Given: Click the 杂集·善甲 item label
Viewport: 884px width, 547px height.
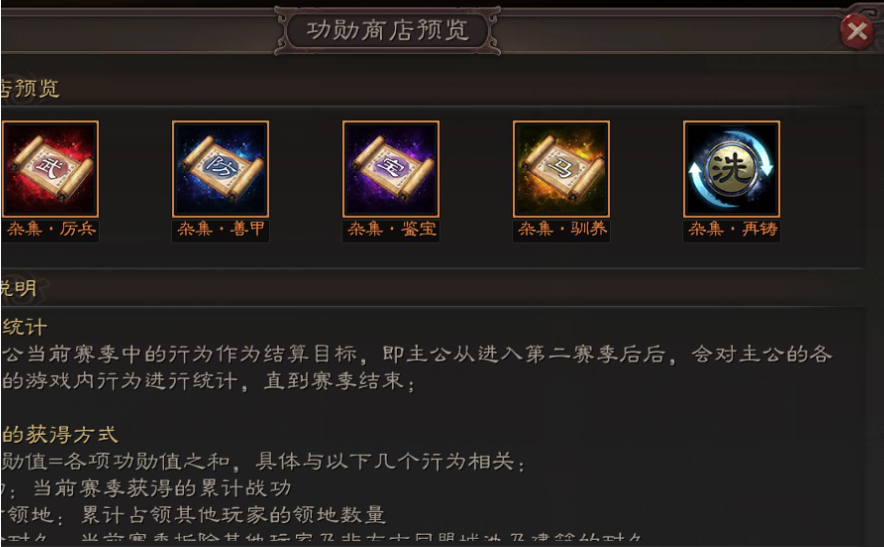Looking at the screenshot, I should click(220, 229).
